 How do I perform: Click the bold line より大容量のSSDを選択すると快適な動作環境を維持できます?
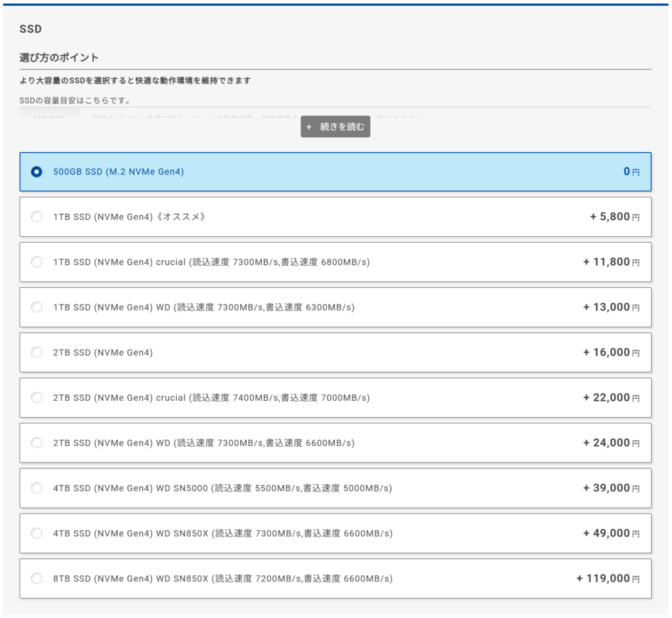click(x=135, y=81)
